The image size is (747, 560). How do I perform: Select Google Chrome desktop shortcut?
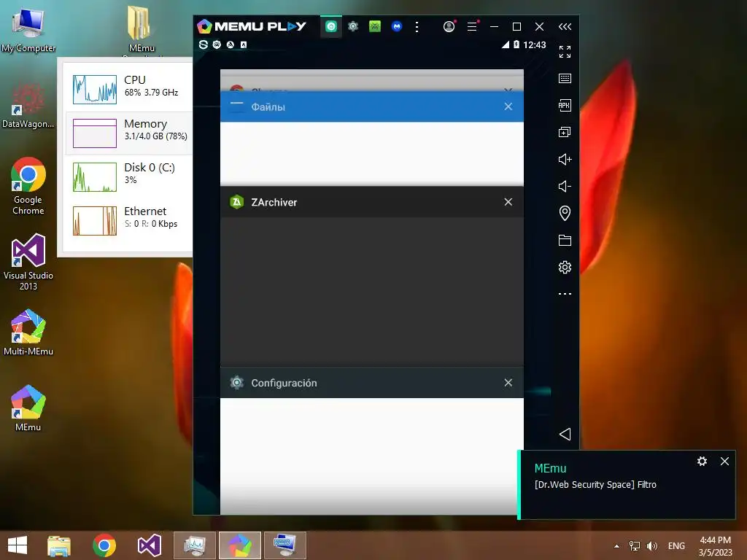tap(28, 186)
